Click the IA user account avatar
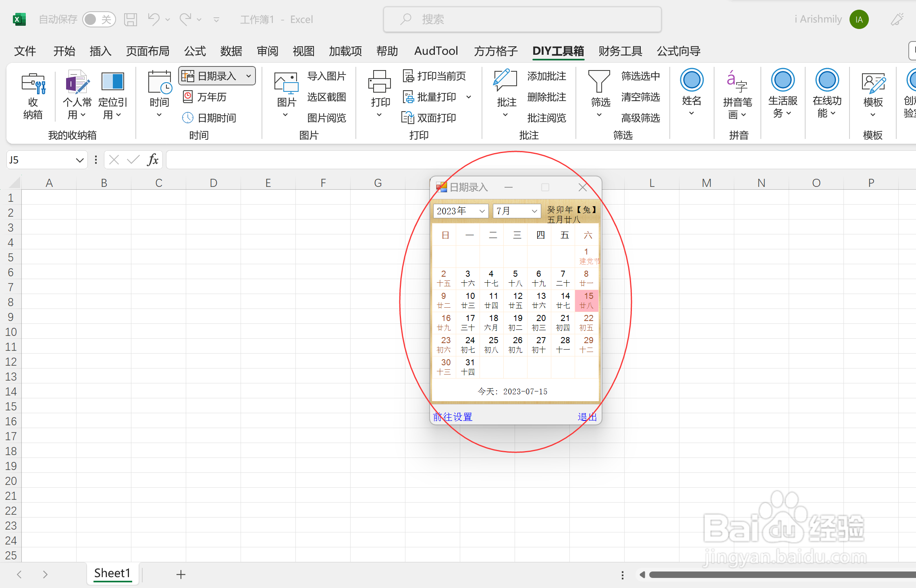The image size is (916, 588). 859,19
